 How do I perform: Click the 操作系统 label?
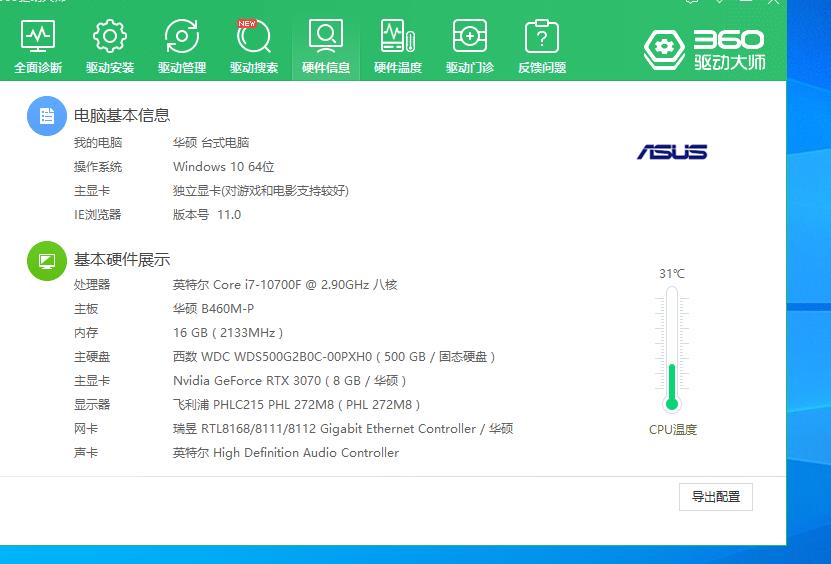[x=98, y=166]
